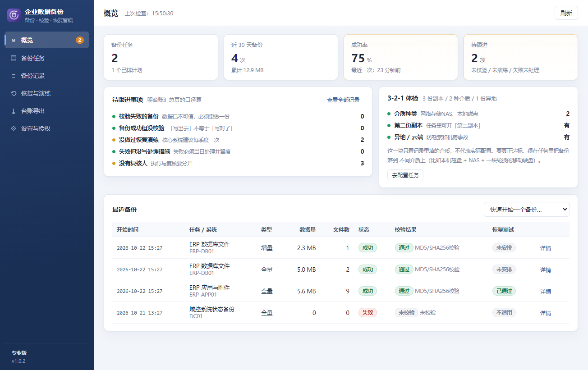Open the 查看全部记录 link
Screen dimensions: 588x370
[343, 100]
